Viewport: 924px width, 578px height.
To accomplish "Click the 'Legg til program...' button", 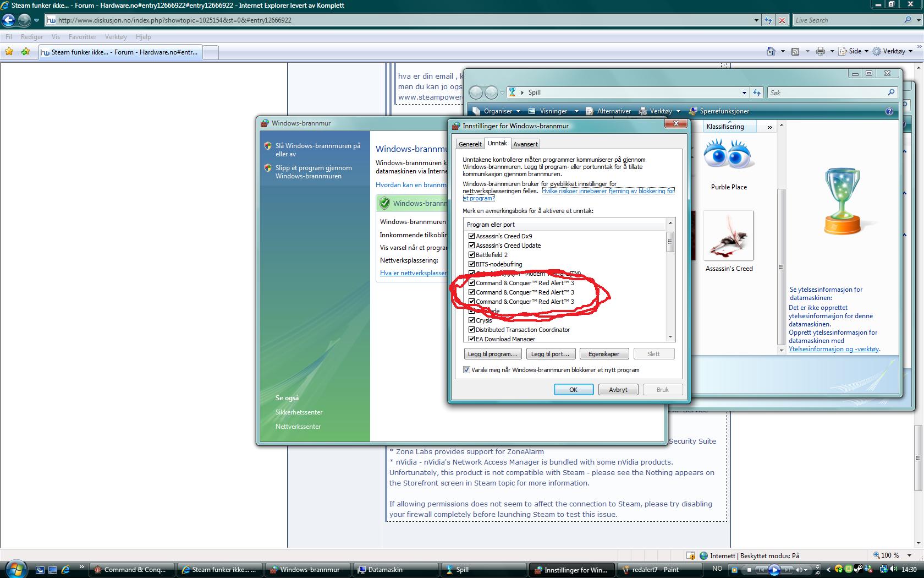I will (x=492, y=354).
